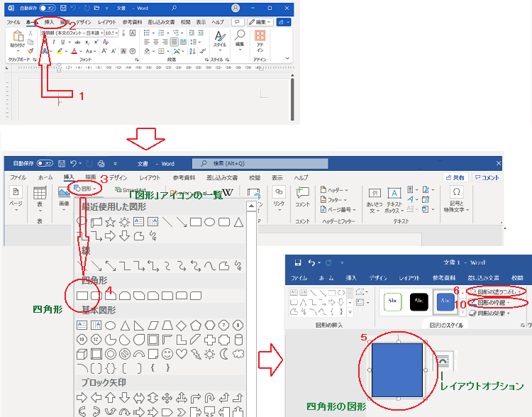Toggle the 自動保存 switch in top Word window
This screenshot has height=417, width=532.
[49, 9]
